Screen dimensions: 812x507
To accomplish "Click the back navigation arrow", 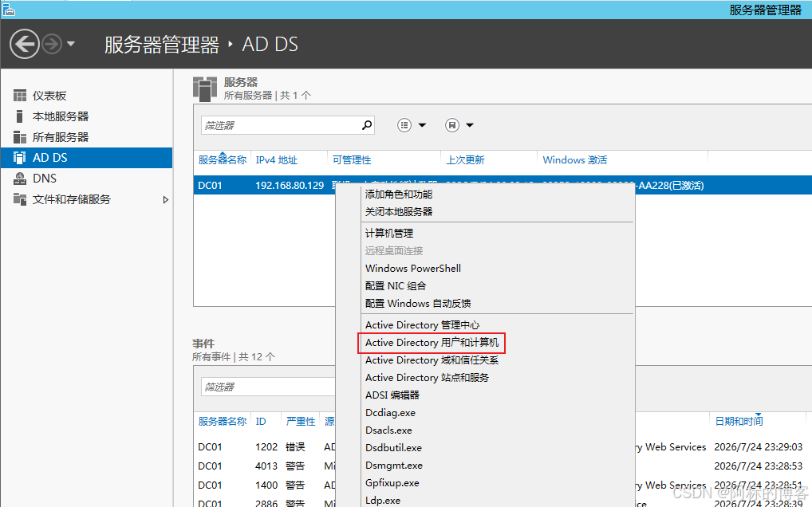I will click(25, 44).
